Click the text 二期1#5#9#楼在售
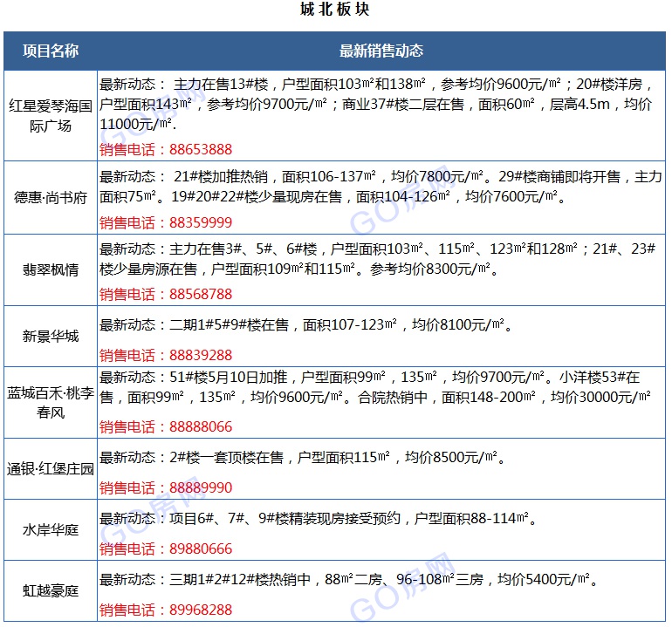The image size is (672, 627). [x=229, y=325]
